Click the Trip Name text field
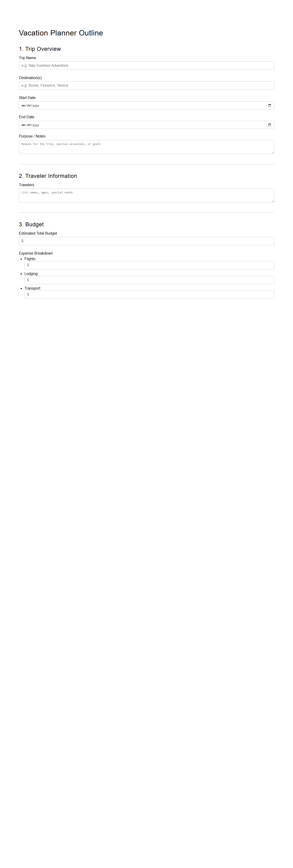This screenshot has width=293, height=868. coord(146,65)
